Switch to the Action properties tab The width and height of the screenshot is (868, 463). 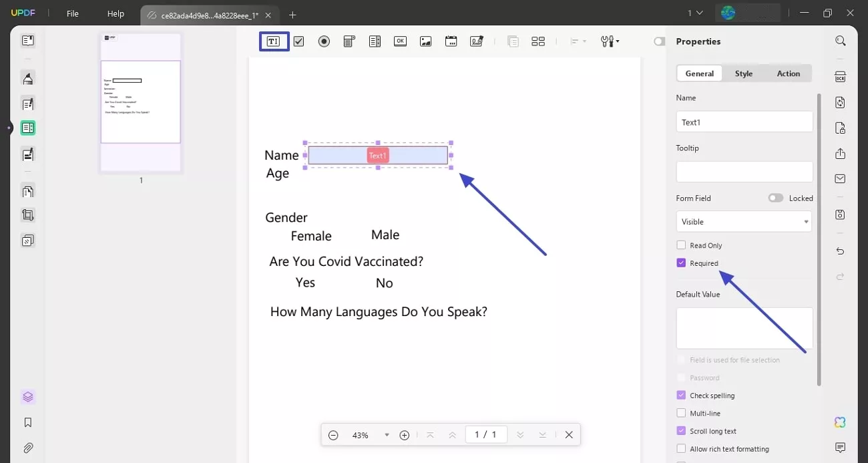789,73
